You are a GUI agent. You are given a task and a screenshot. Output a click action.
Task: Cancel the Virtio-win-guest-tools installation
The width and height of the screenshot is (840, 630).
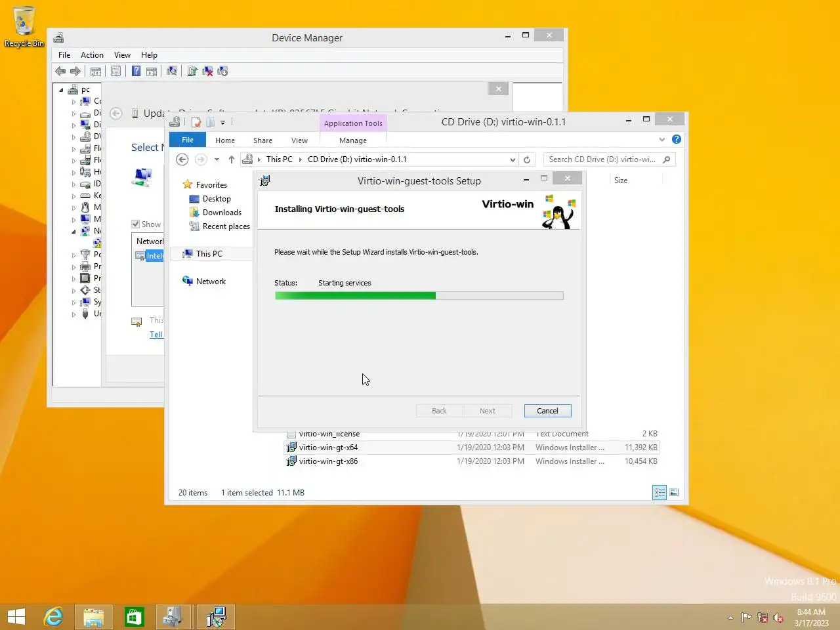pos(547,411)
